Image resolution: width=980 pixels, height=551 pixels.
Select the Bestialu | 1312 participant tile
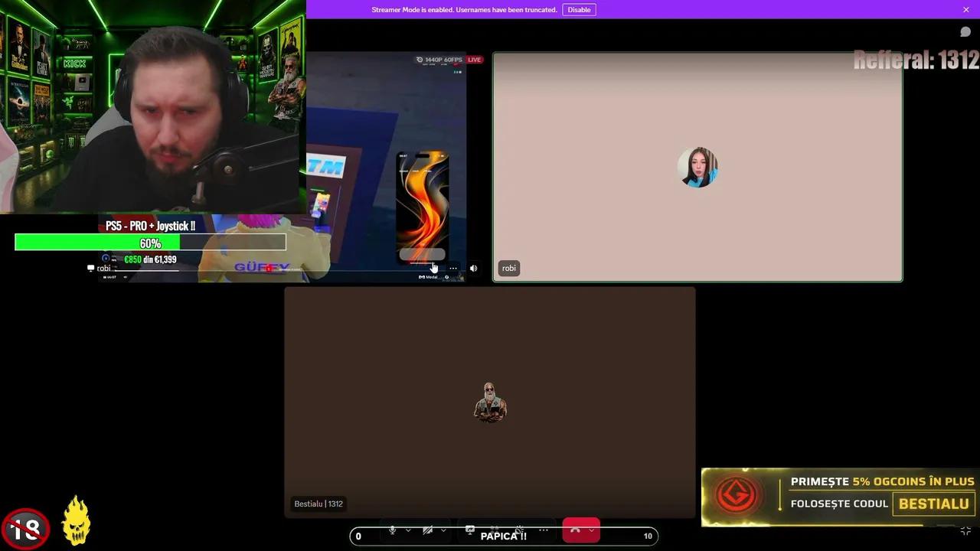point(490,403)
